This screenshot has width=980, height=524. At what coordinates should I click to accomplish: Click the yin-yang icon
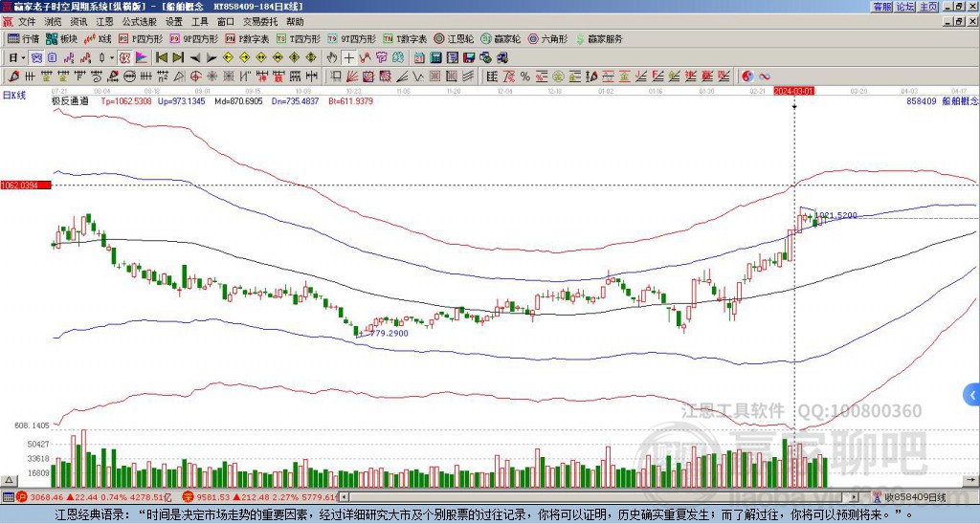click(747, 76)
